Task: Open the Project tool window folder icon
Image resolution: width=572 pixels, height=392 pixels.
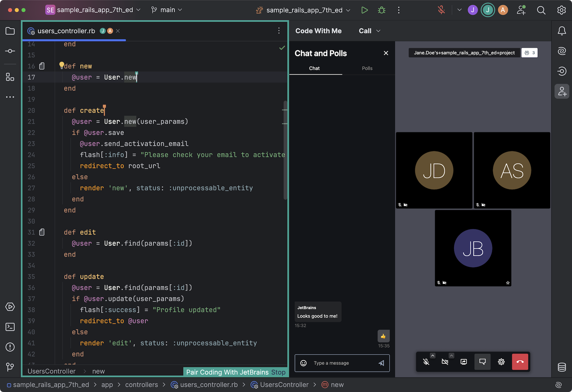Action: point(10,31)
